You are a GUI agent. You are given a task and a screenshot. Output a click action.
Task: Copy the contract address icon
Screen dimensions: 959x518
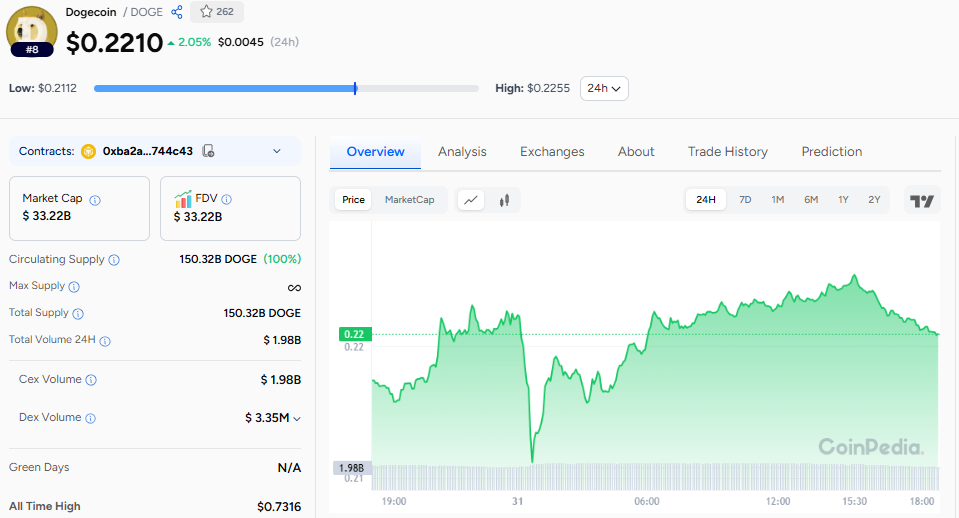click(209, 151)
